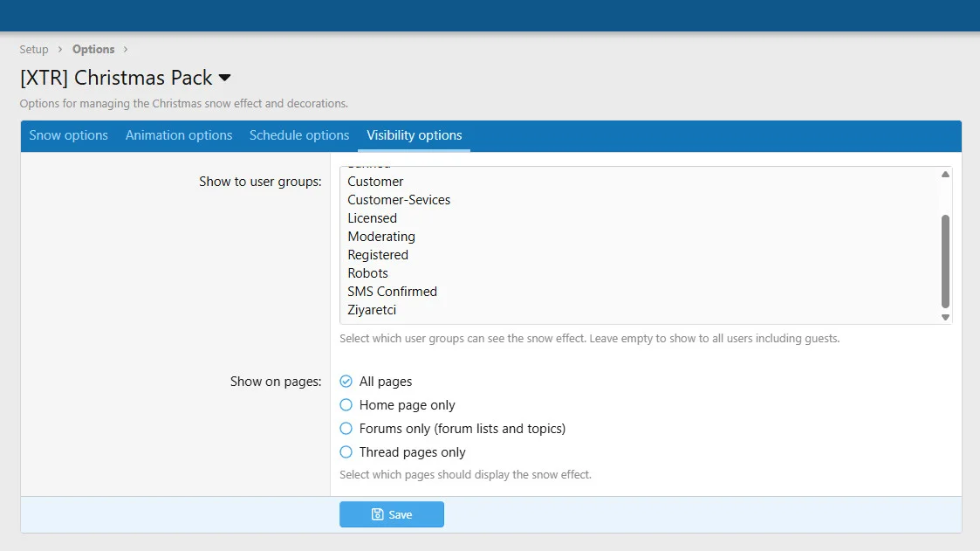Click the Save button

click(x=391, y=514)
